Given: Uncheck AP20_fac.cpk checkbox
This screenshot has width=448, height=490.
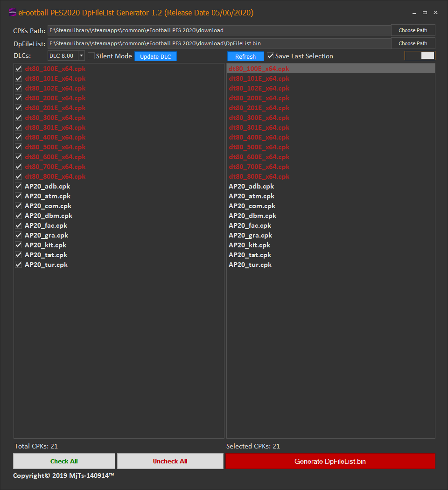Looking at the screenshot, I should pyautogui.click(x=18, y=225).
